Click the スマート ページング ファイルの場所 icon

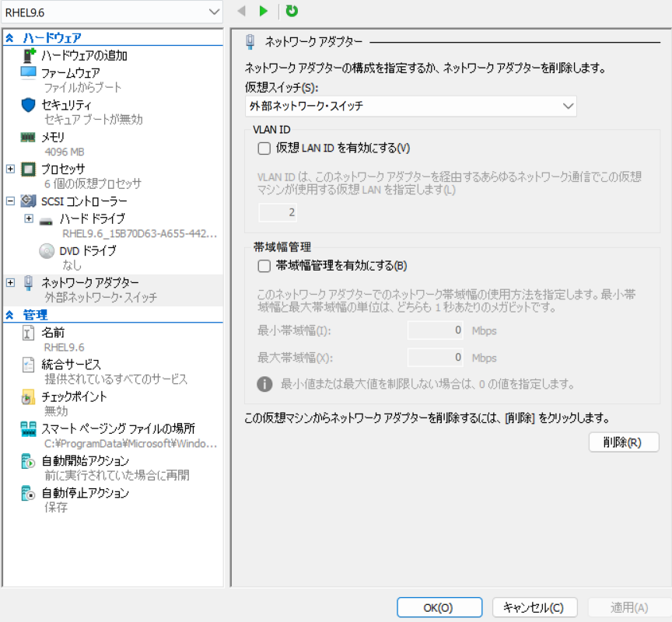click(28, 429)
